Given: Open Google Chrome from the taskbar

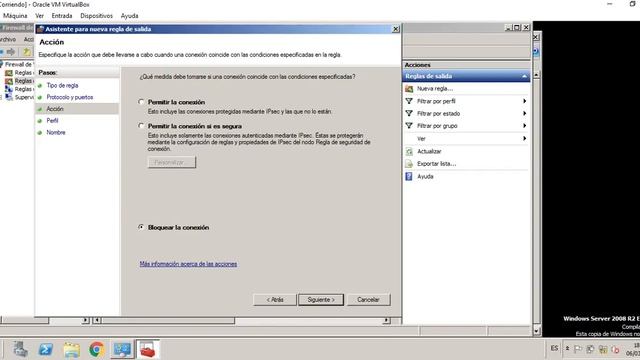Looking at the screenshot, I should point(97,349).
